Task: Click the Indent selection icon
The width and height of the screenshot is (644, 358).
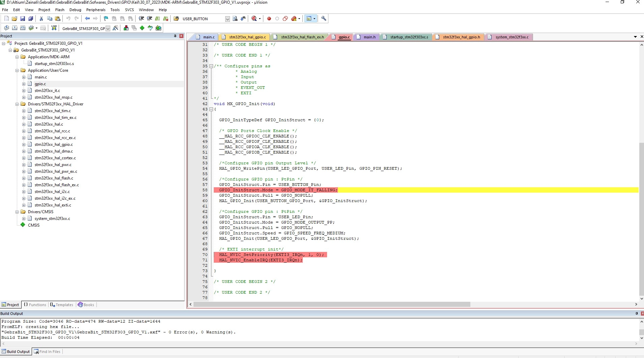Action: (141, 19)
